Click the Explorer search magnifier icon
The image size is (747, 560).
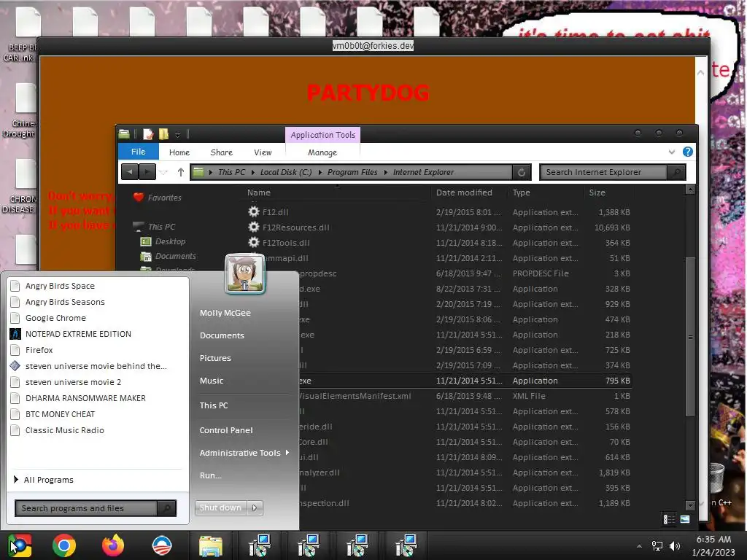point(676,172)
